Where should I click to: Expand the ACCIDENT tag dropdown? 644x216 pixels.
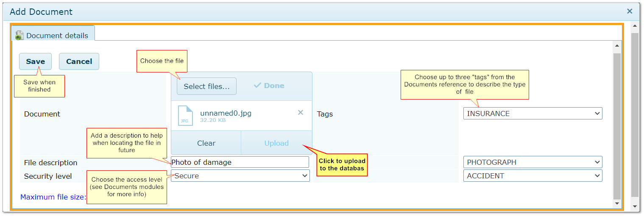click(x=532, y=176)
